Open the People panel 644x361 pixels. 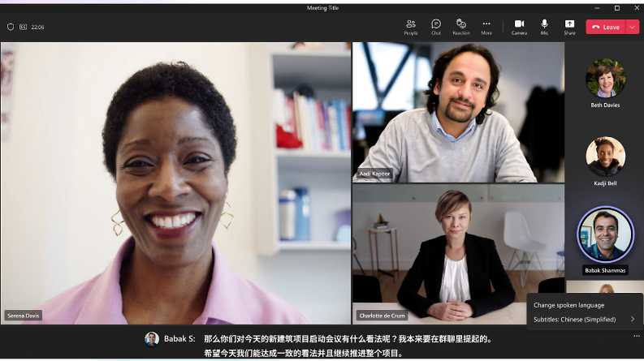pyautogui.click(x=411, y=26)
